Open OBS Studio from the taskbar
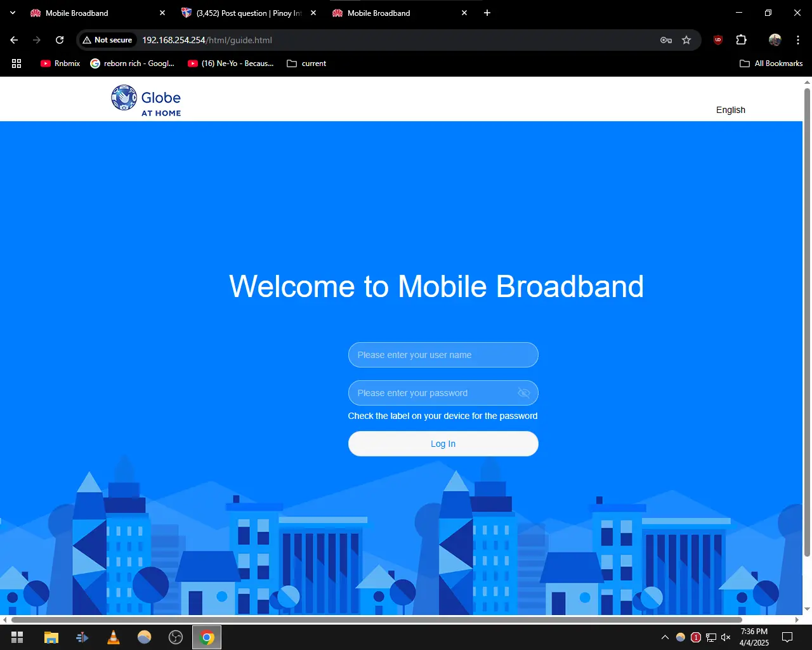 tap(176, 637)
